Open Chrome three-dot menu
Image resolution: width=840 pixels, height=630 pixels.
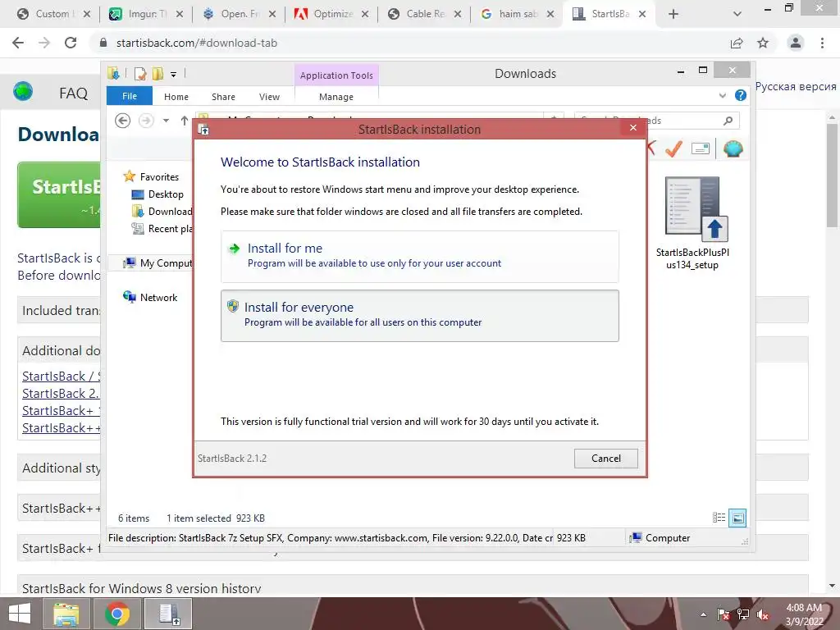pyautogui.click(x=822, y=43)
